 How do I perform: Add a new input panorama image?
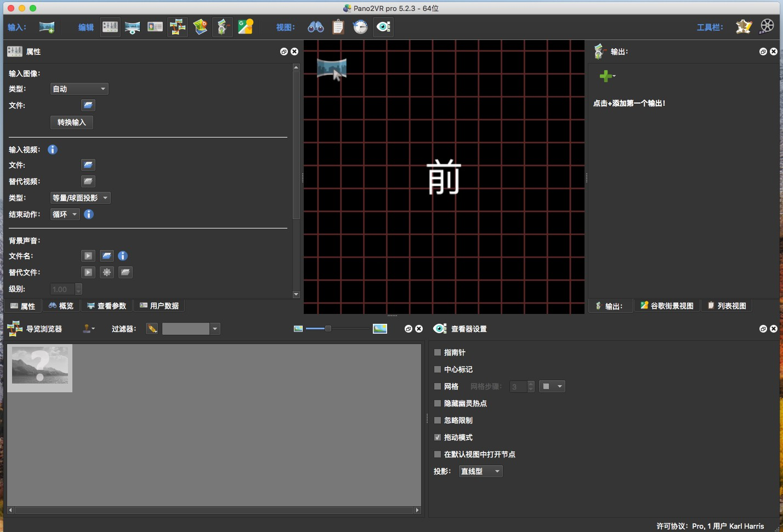tap(47, 26)
